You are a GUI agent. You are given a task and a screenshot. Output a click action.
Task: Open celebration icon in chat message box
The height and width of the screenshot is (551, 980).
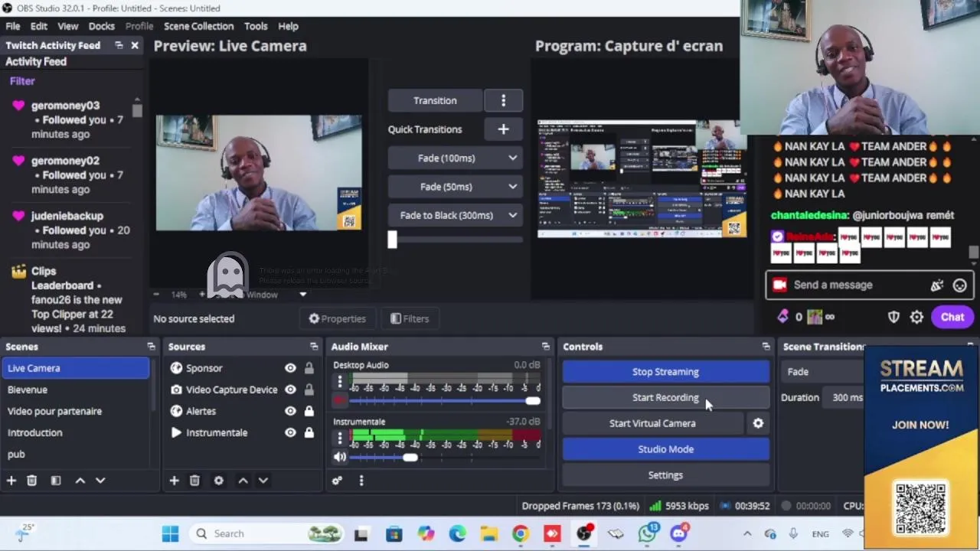pos(936,285)
